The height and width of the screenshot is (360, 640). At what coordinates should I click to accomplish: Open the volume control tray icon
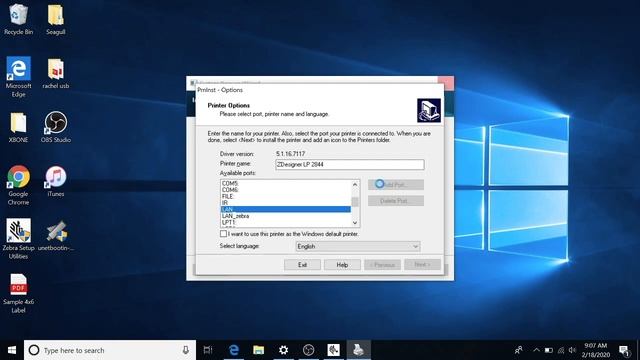(x=572, y=350)
